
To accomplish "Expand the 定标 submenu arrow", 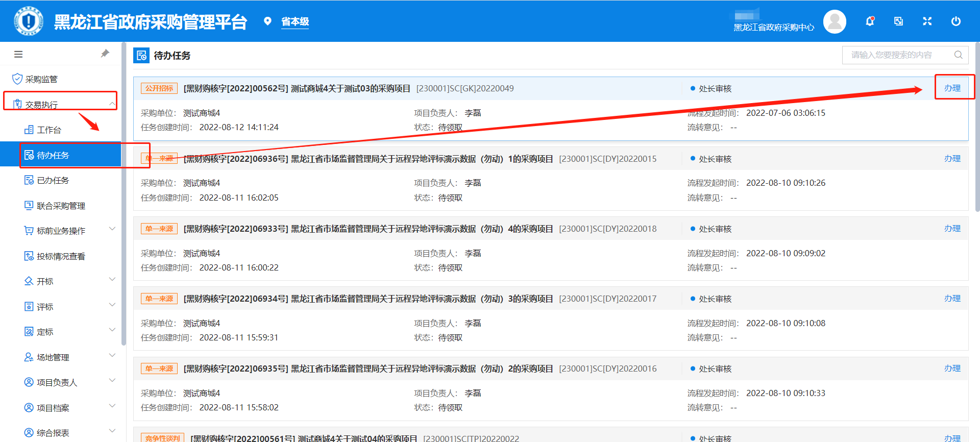I will point(112,330).
